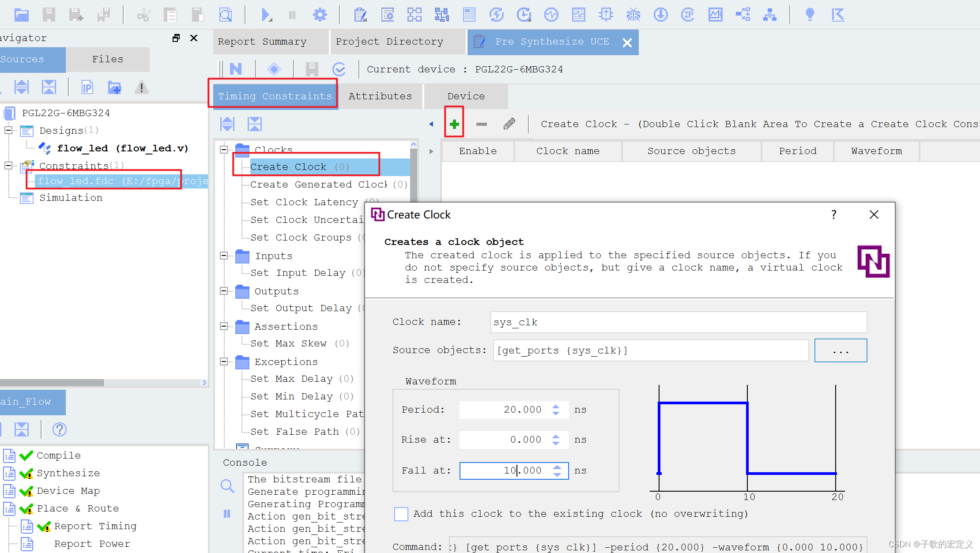Click the IP tool icon in toolbar

[688, 15]
